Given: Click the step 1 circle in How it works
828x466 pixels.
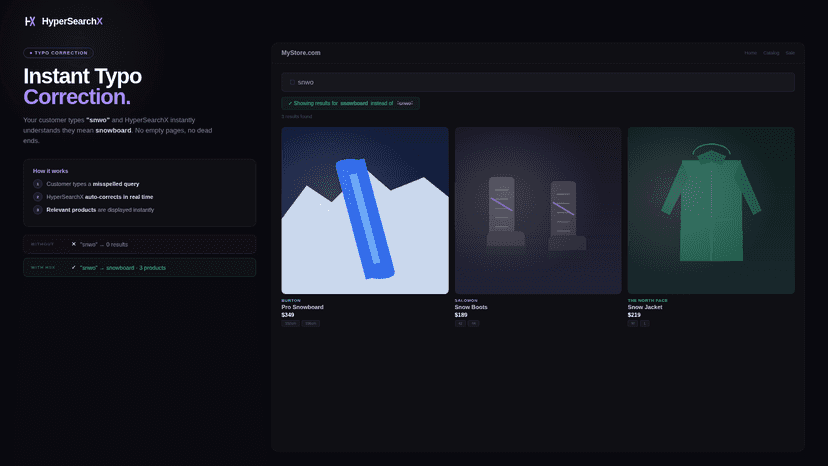Looking at the screenshot, I should 37,184.
